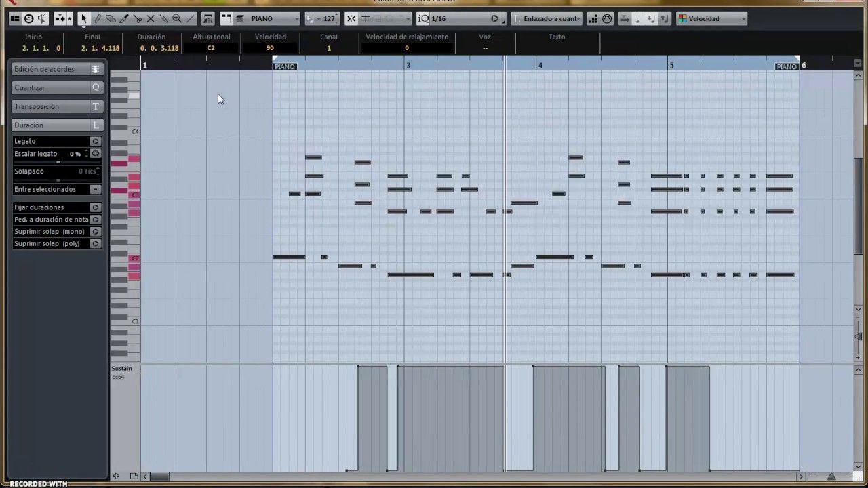Apply Ped. a duración de nota button
This screenshot has height=488, width=868.
[95, 220]
